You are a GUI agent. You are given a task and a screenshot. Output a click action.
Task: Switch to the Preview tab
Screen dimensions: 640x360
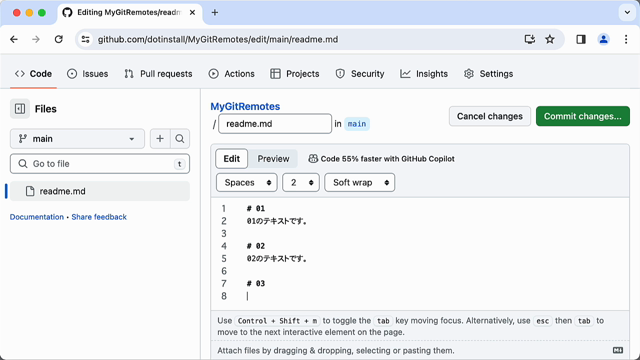[273, 159]
